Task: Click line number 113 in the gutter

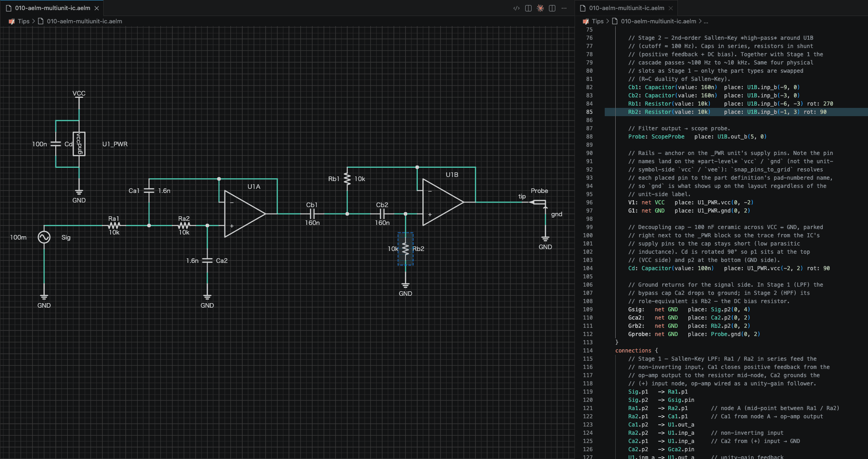Action: coord(588,342)
